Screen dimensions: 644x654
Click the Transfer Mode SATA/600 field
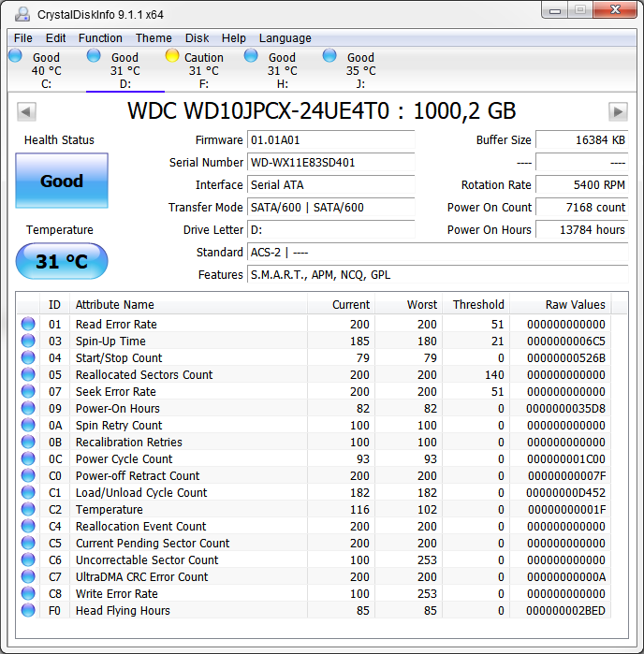point(330,208)
